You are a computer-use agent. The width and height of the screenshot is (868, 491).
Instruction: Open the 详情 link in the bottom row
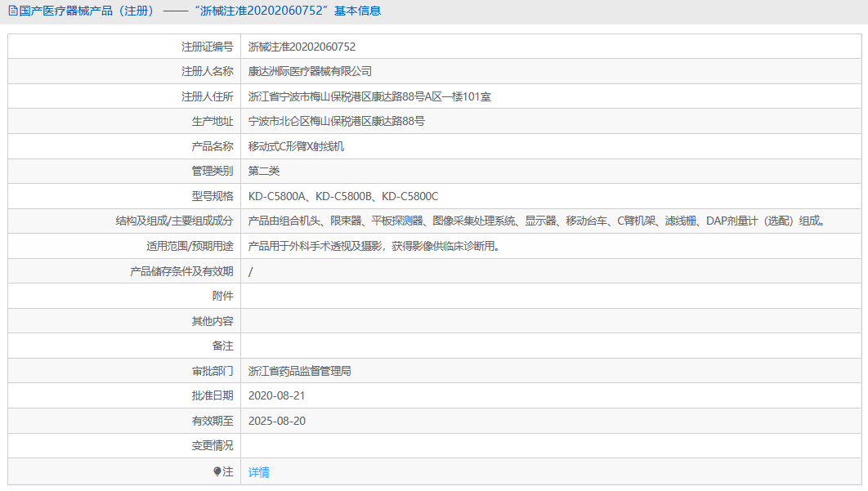tap(258, 472)
